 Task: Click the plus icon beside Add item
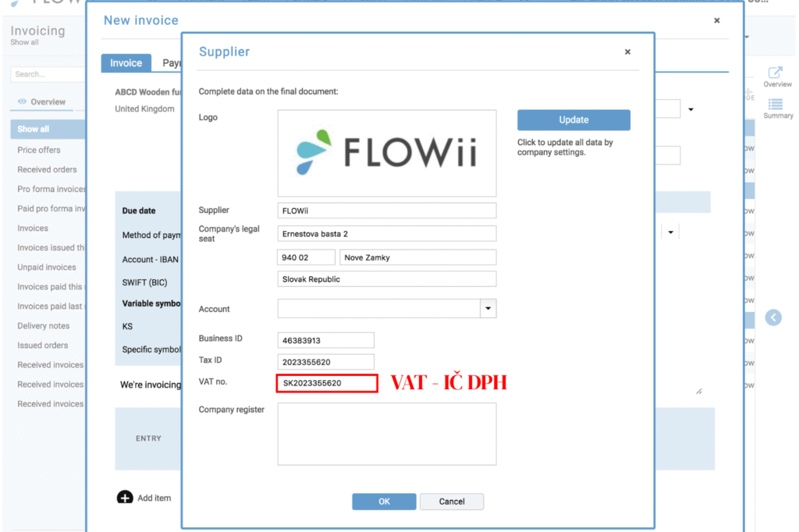click(x=125, y=498)
